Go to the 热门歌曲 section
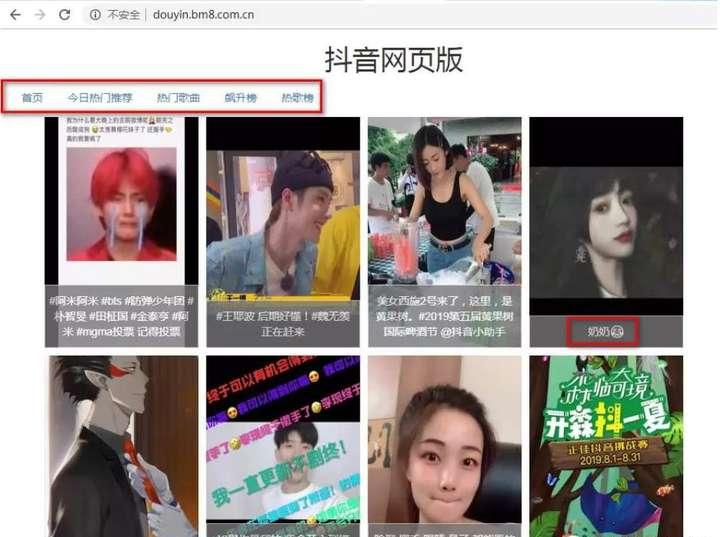The image size is (720, 537). (178, 97)
